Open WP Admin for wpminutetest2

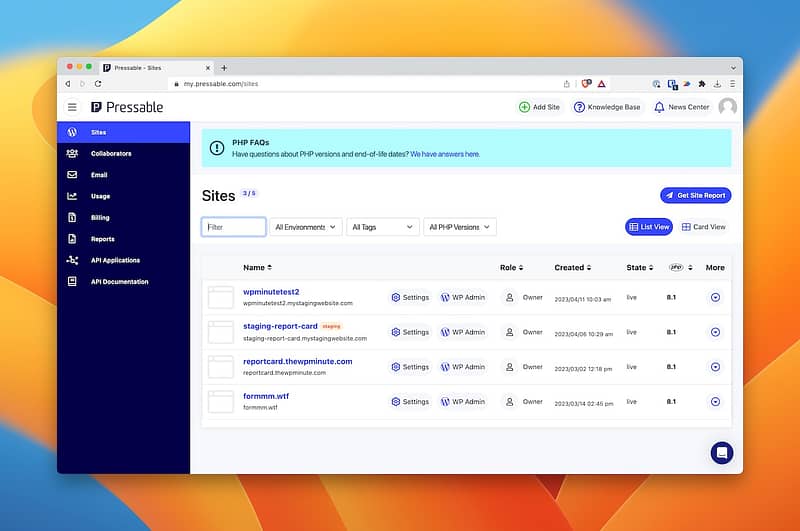(x=463, y=297)
